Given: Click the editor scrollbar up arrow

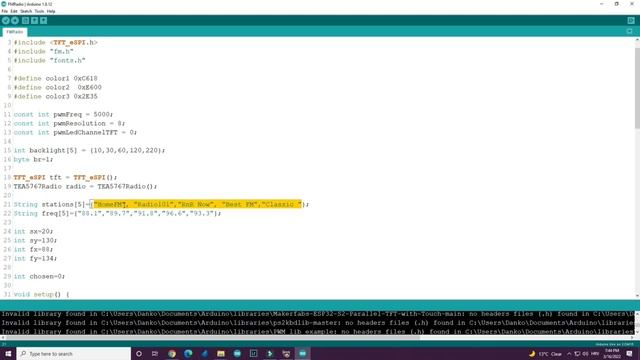Looking at the screenshot, I should [x=637, y=40].
